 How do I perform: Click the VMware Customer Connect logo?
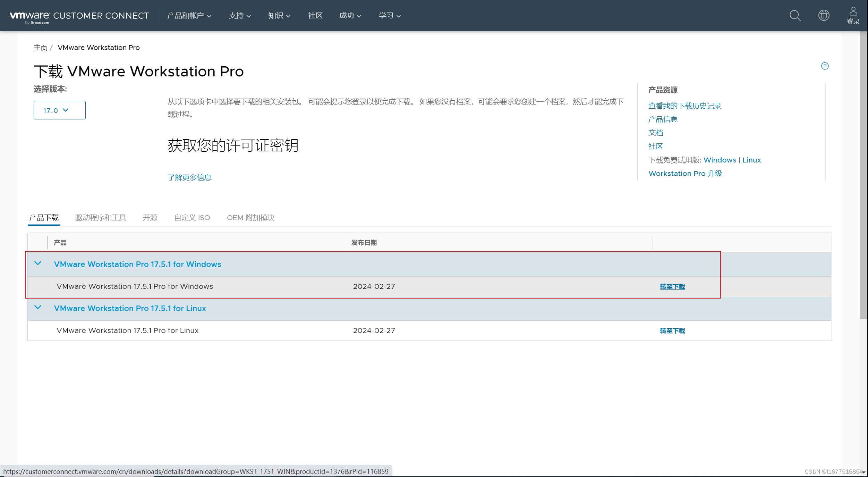click(x=79, y=16)
